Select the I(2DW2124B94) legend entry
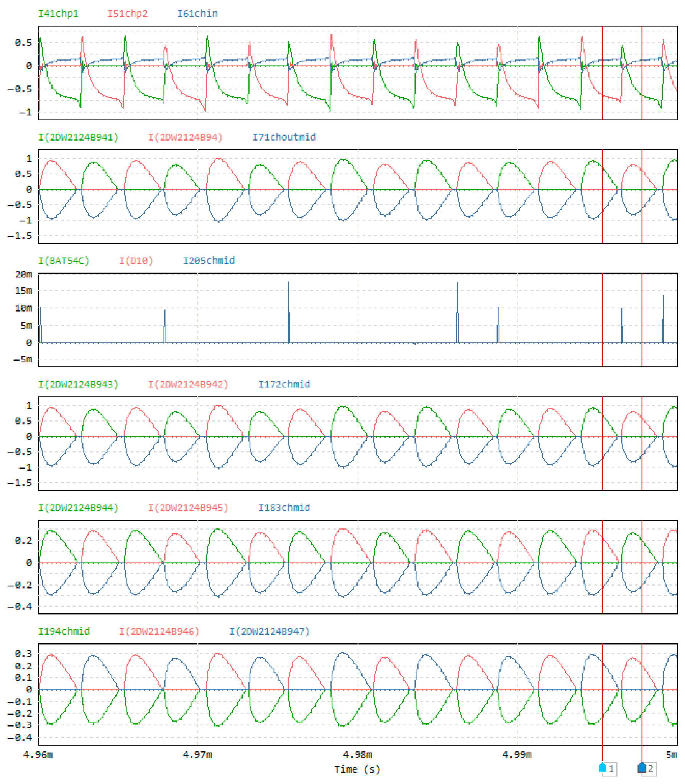The image size is (685, 784). (x=185, y=137)
